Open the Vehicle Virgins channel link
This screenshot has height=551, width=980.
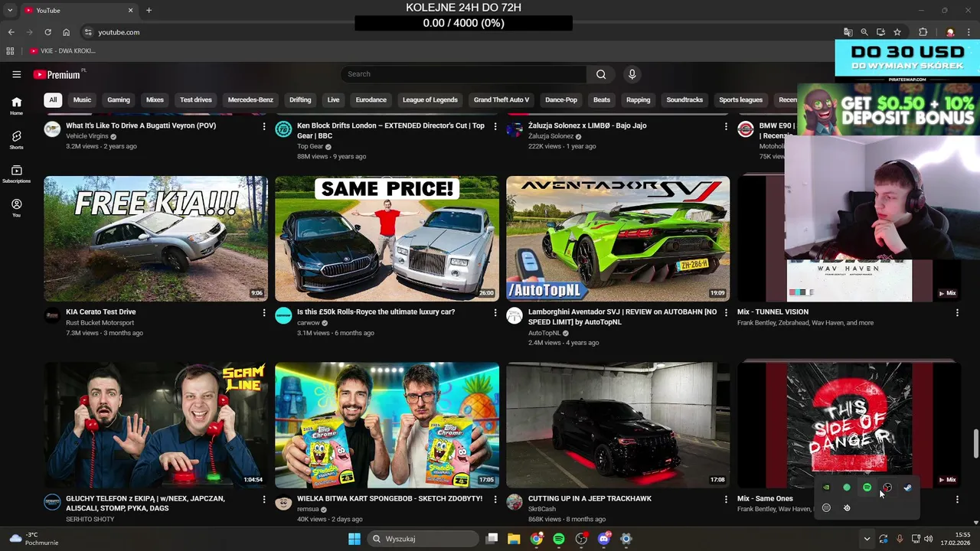(x=87, y=136)
